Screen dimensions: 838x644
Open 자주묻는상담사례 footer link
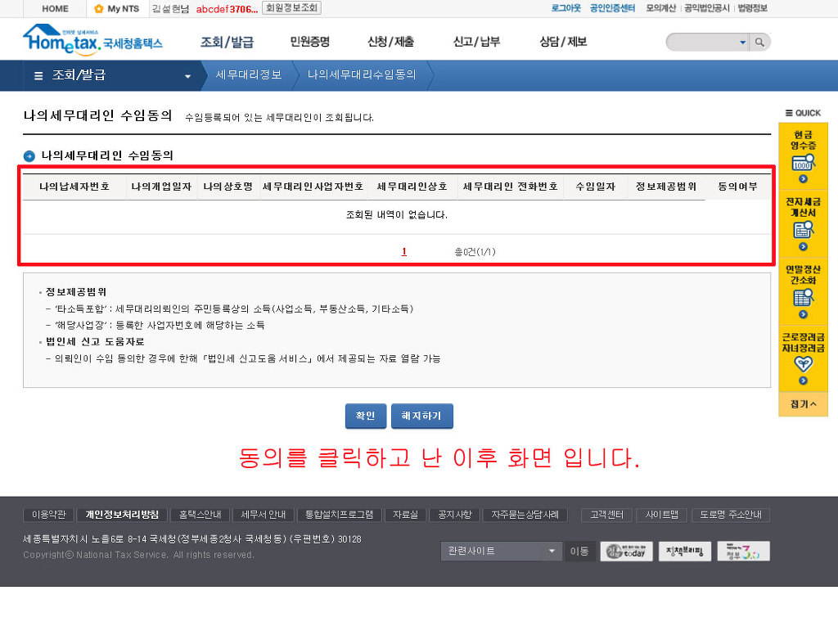(x=525, y=514)
